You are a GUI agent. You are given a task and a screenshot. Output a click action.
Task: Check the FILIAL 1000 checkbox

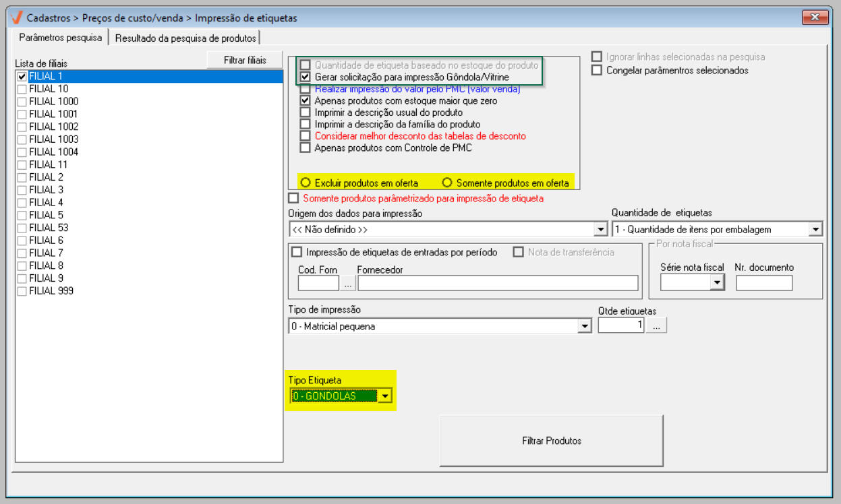pyautogui.click(x=22, y=102)
